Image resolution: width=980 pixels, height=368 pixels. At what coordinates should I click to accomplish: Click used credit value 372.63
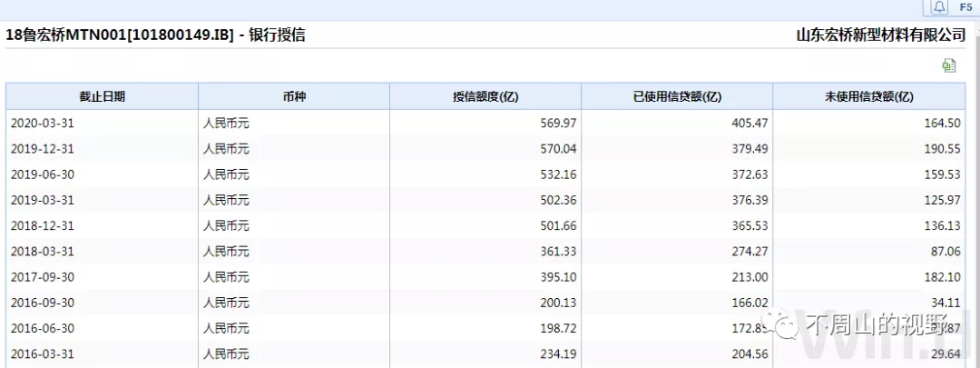[750, 174]
